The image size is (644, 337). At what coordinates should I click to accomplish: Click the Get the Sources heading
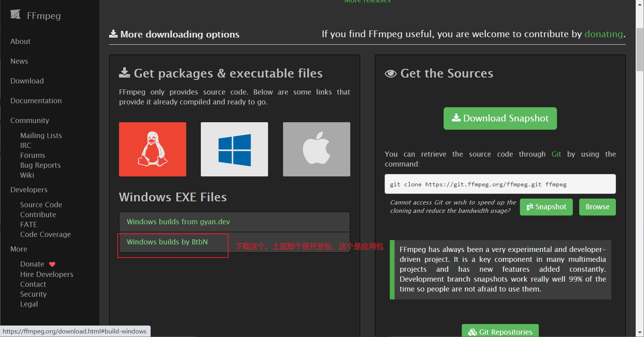(439, 73)
